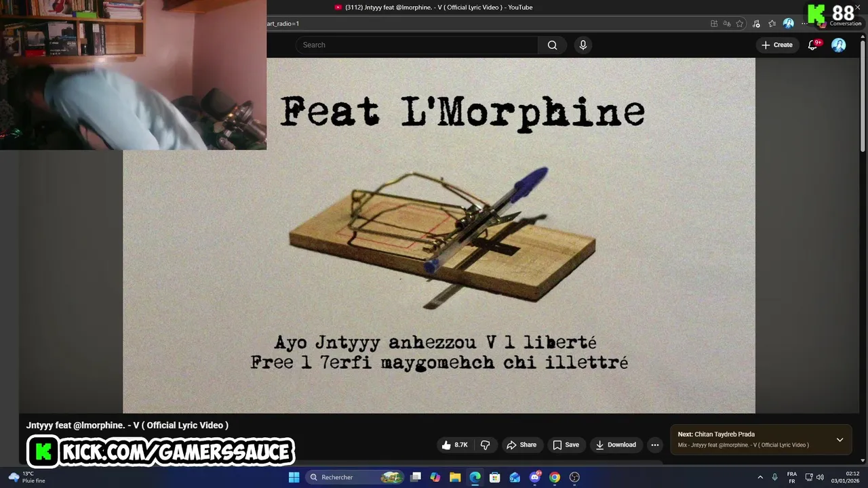Image resolution: width=868 pixels, height=488 pixels.
Task: Download the video
Action: click(x=616, y=445)
